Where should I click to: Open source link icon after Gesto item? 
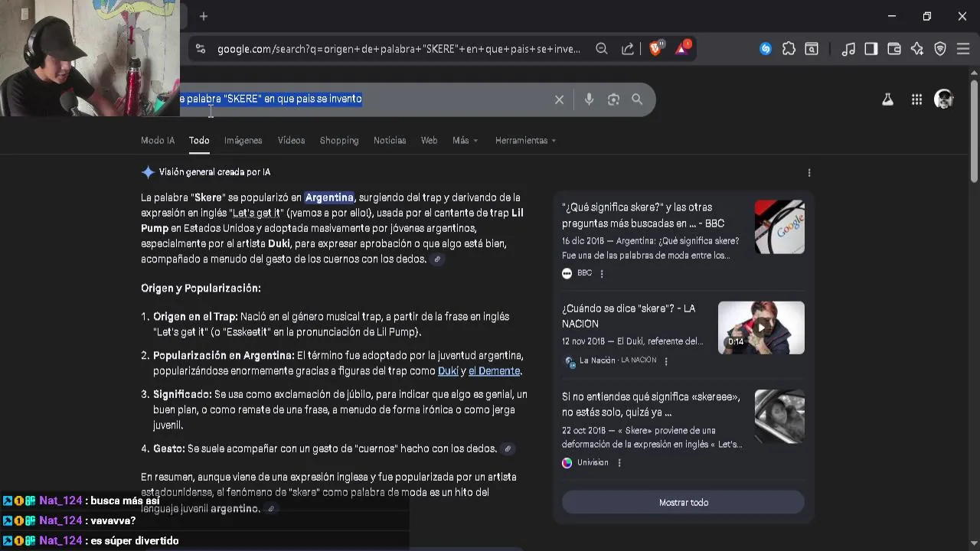tap(508, 449)
